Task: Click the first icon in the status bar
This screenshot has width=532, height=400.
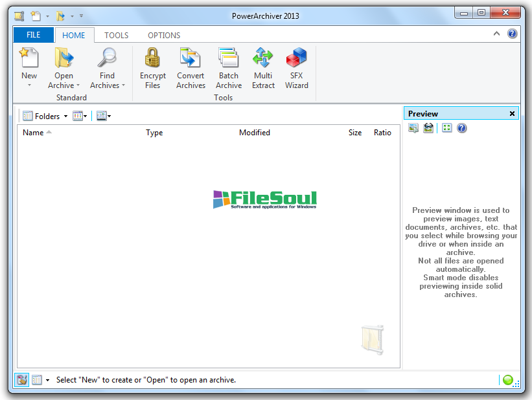Action: coord(21,380)
